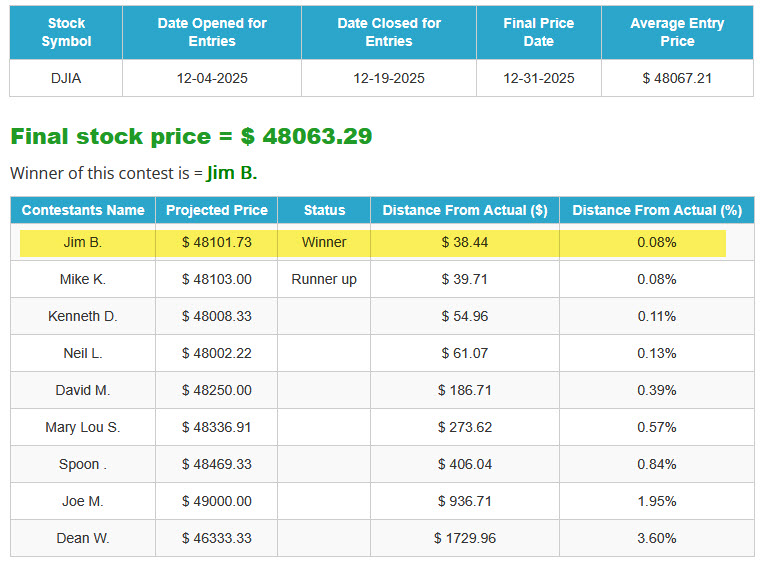763x568 pixels.
Task: Click Mary Lou S. contestant name
Action: coord(82,427)
